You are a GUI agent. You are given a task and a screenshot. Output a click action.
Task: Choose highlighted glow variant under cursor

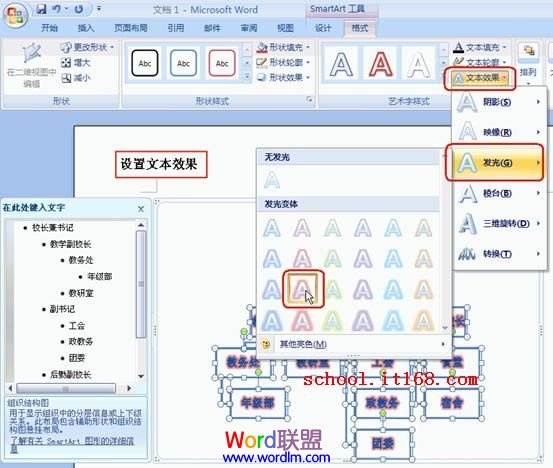point(302,289)
